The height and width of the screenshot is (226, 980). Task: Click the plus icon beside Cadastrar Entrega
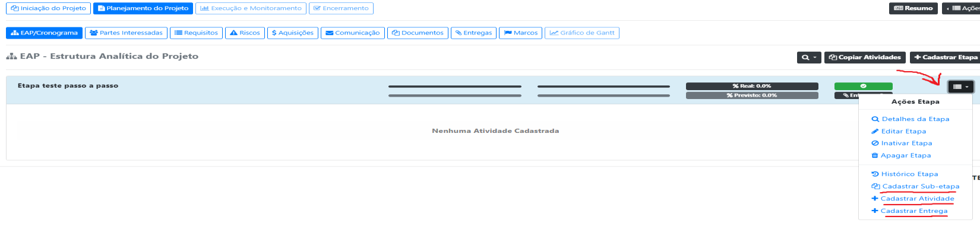click(x=874, y=211)
